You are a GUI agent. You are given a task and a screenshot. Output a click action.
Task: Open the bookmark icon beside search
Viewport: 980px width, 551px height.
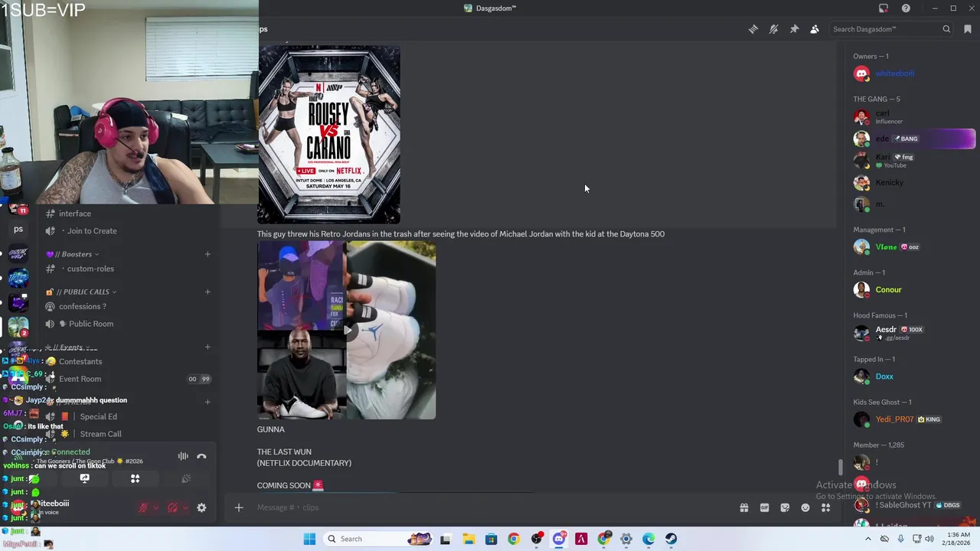(968, 29)
